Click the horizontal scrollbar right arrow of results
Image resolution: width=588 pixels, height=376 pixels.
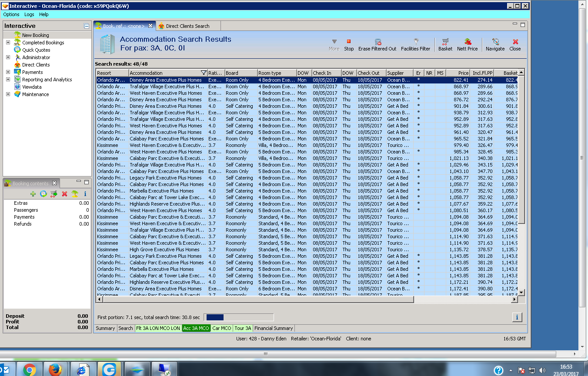coord(514,299)
